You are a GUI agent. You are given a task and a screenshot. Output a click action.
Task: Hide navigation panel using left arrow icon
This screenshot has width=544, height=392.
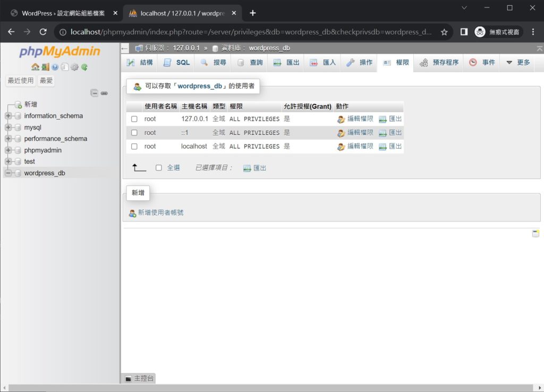pos(124,48)
